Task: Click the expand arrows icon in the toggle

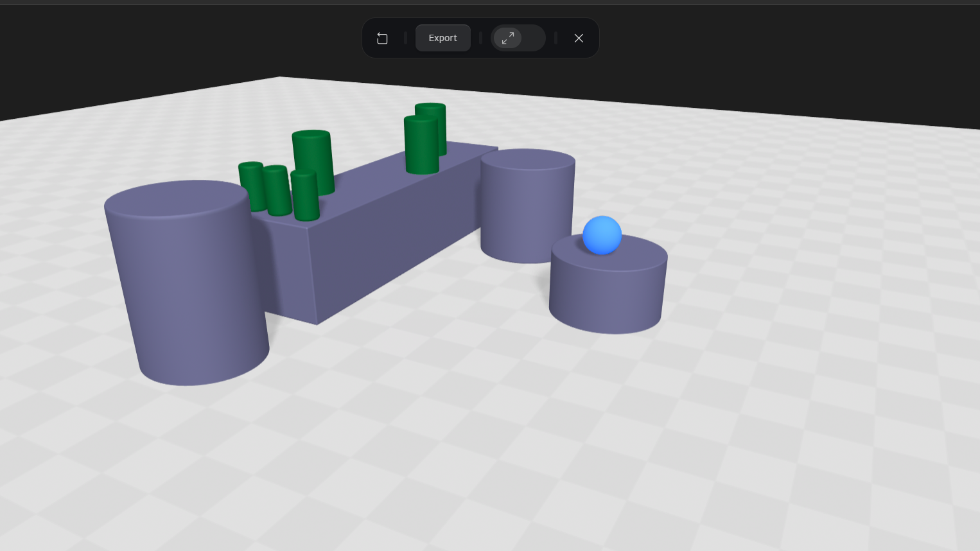Action: 507,38
